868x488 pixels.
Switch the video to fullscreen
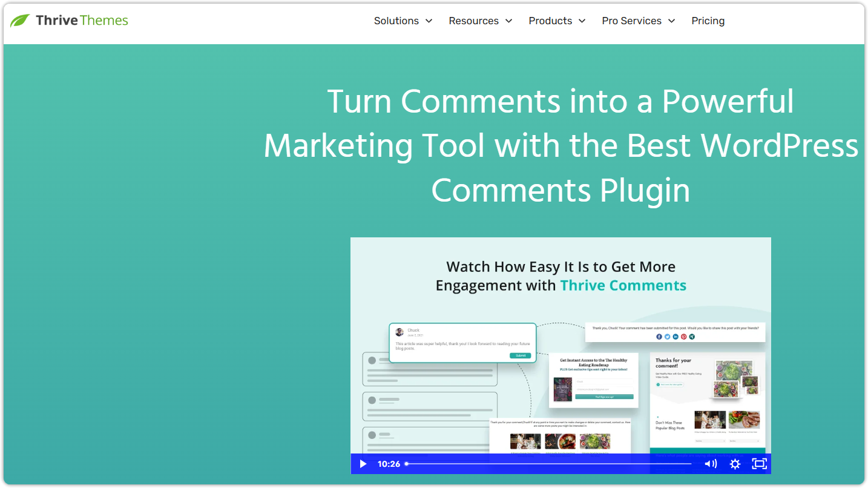759,464
